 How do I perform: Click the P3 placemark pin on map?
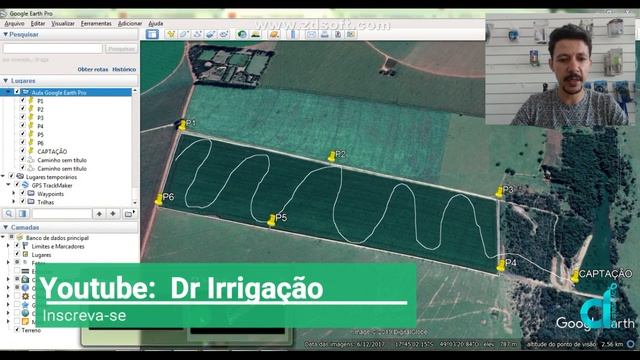pyautogui.click(x=499, y=192)
